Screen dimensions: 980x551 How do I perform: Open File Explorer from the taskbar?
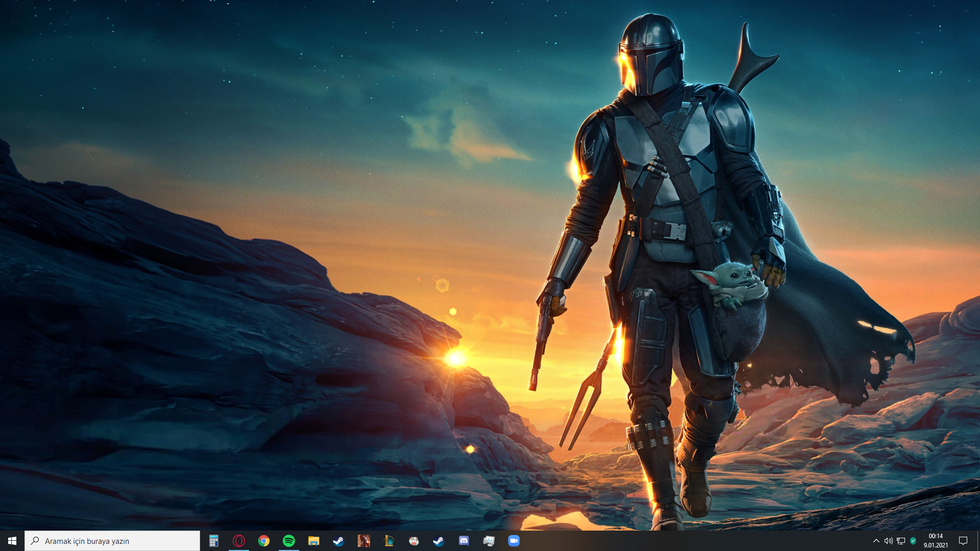click(x=313, y=541)
